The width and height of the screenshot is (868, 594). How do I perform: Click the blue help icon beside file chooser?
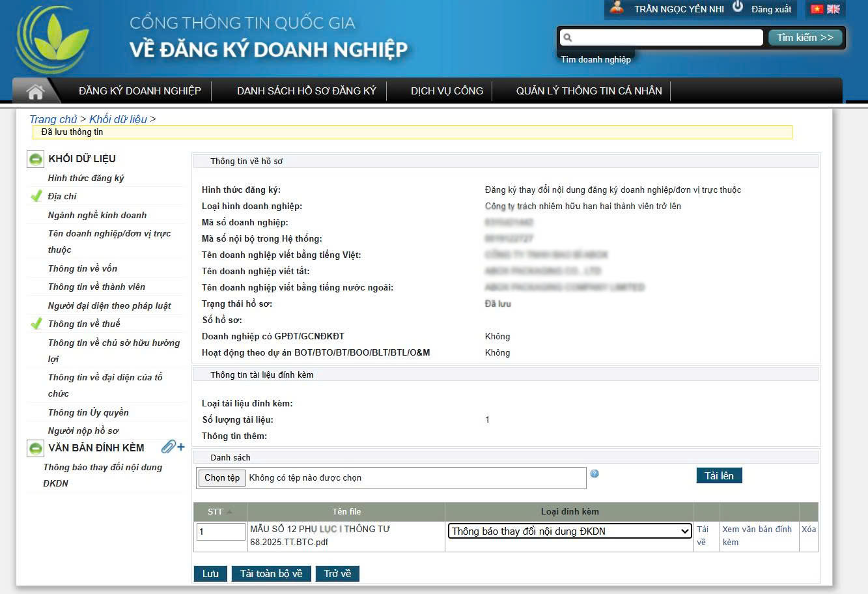(x=594, y=474)
